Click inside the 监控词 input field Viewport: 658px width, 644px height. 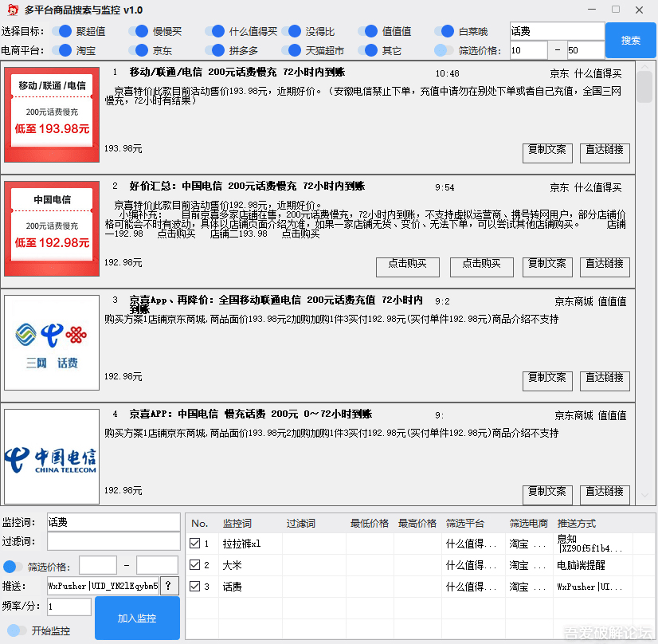(112, 522)
